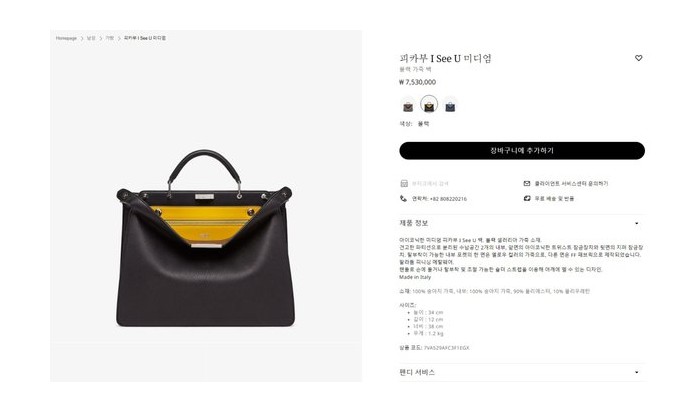Viewport: 700px width, 411px height.
Task: Click the 펜디 서비스 section heading
Action: [x=417, y=372]
